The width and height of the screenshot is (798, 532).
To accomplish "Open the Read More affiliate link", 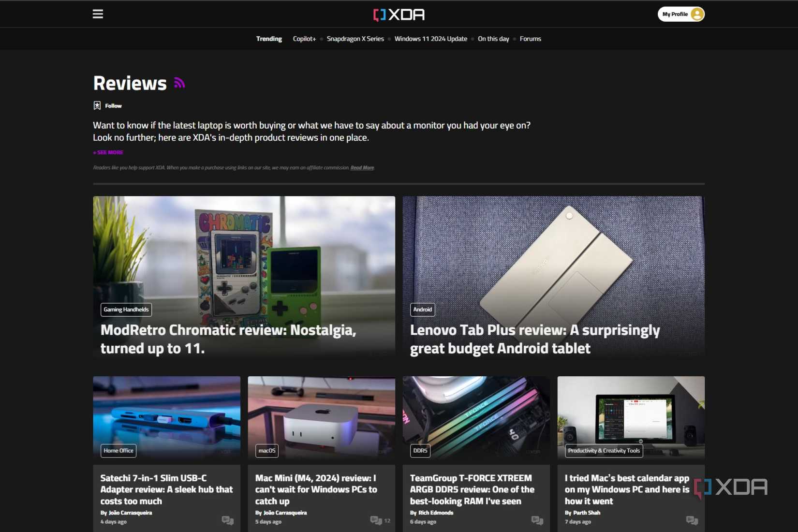I will [362, 168].
